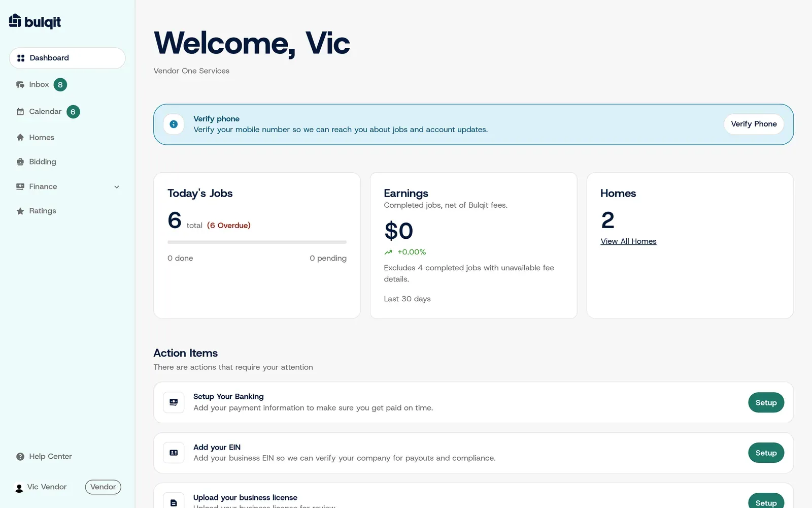Click the Verify Phone button
This screenshot has height=508, width=812.
(x=754, y=124)
